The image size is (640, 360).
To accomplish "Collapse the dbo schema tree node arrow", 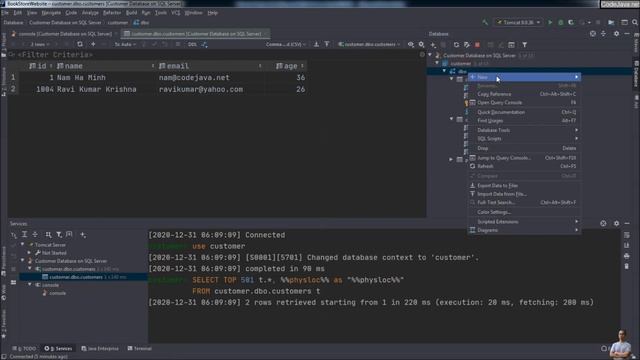I will 444,71.
